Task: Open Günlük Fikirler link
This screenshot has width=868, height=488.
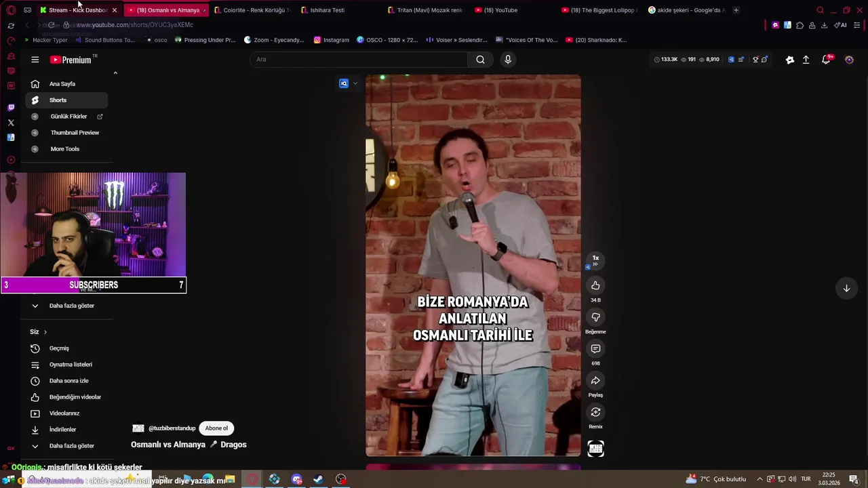Action: coord(66,117)
